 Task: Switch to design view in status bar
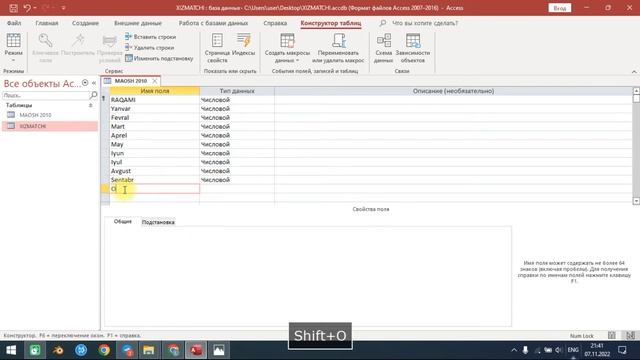click(630, 336)
